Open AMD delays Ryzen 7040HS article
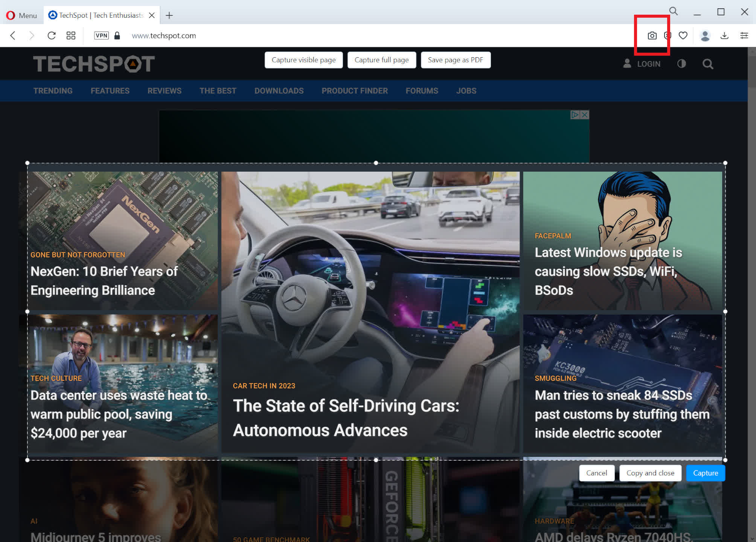 (x=614, y=536)
